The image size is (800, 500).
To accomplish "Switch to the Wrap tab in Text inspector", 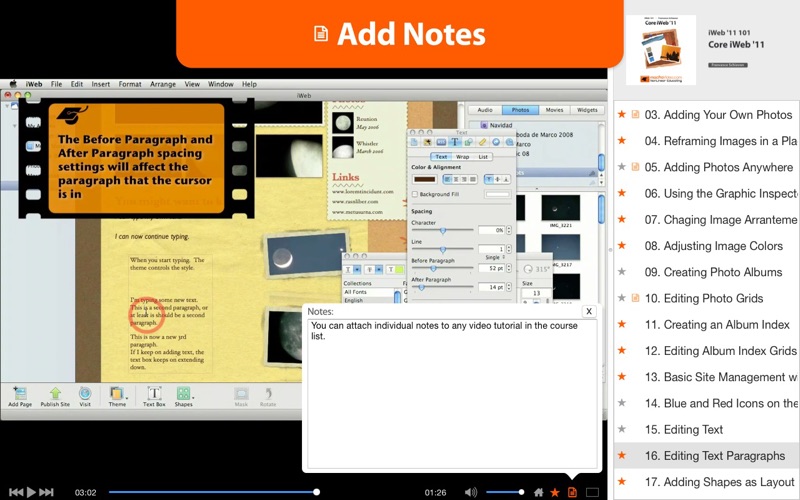I will (462, 157).
